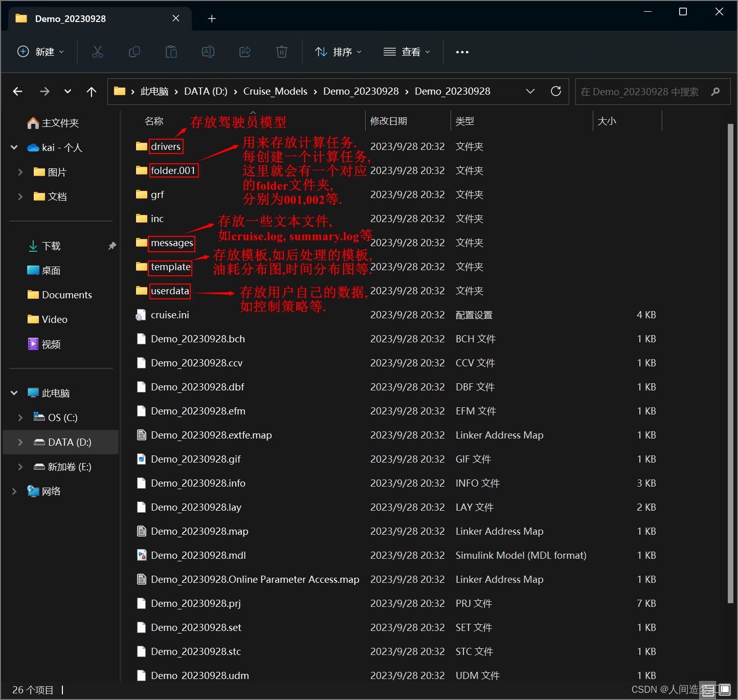Expand the 文档 folder in sidebar
The width and height of the screenshot is (738, 700).
20,196
